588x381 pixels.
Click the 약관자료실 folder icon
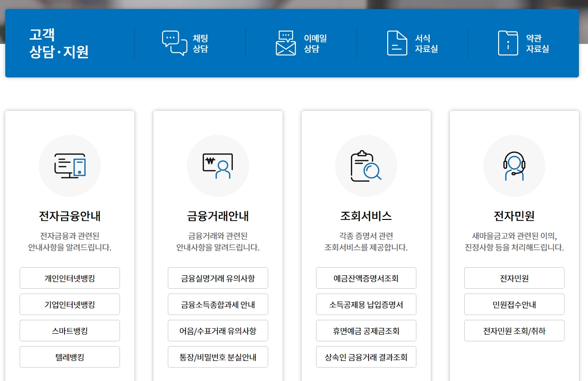pyautogui.click(x=508, y=42)
